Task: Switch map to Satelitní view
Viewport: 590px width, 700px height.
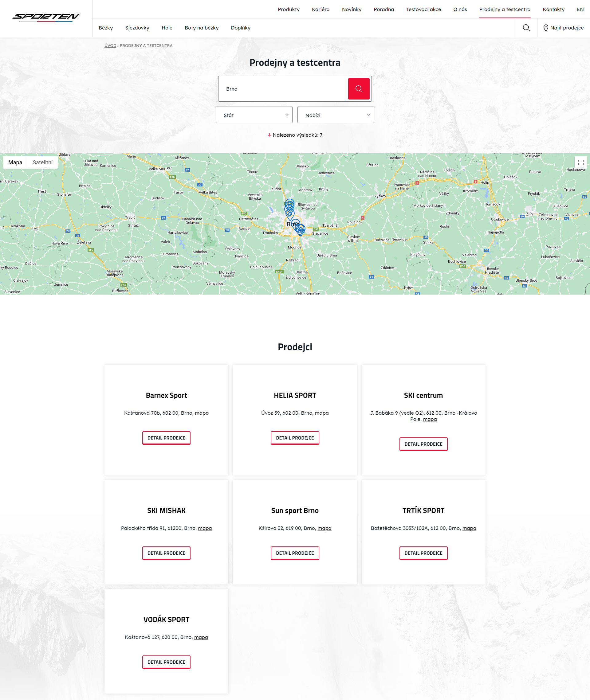Action: click(42, 162)
